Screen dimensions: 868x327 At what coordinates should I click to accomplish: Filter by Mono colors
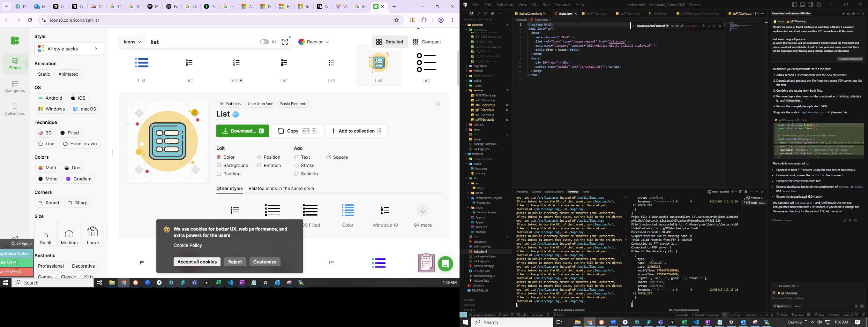(48, 179)
